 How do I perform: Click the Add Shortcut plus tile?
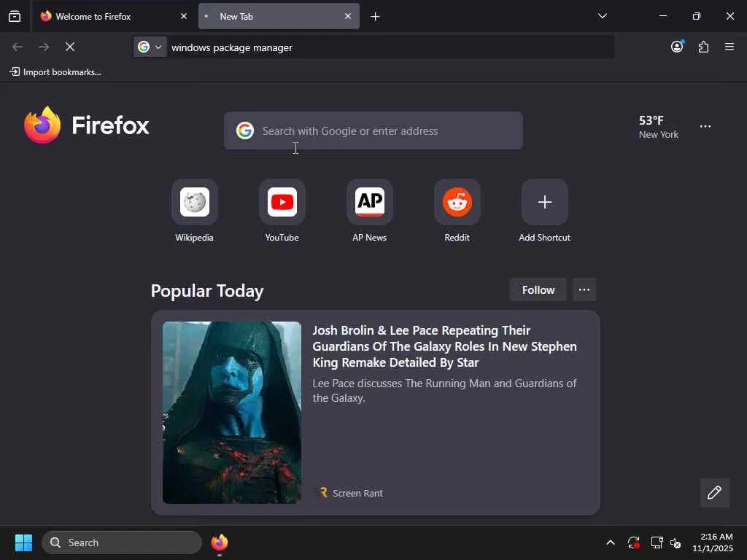coord(545,202)
